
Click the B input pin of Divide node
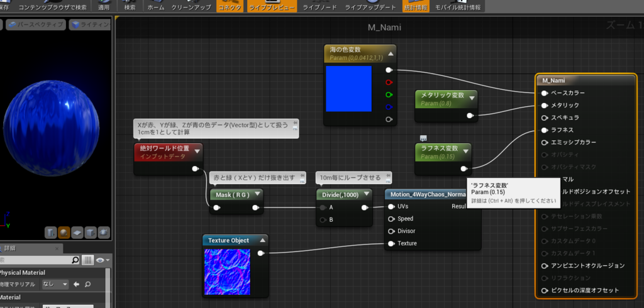[323, 220]
